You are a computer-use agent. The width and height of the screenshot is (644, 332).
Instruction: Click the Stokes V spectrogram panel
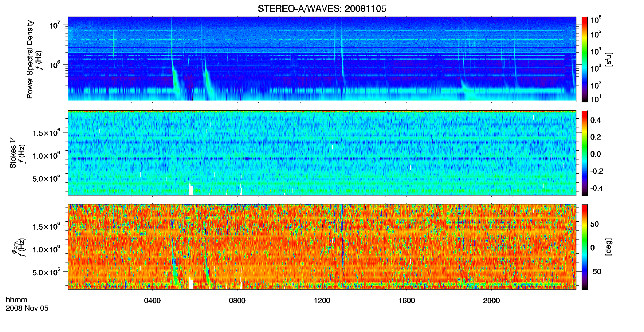point(322,153)
